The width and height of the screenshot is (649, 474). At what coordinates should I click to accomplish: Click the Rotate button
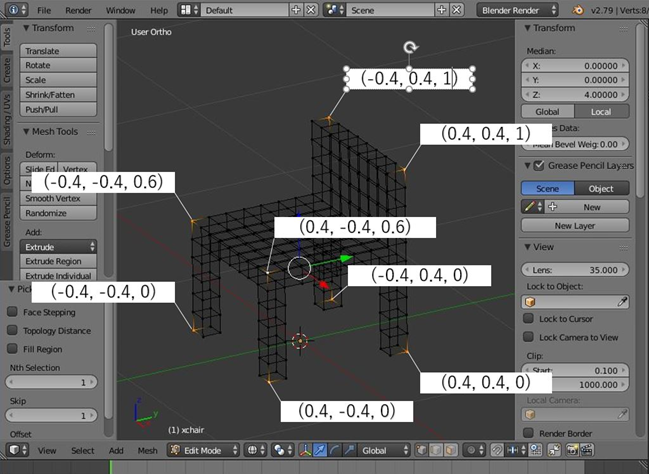tap(58, 65)
